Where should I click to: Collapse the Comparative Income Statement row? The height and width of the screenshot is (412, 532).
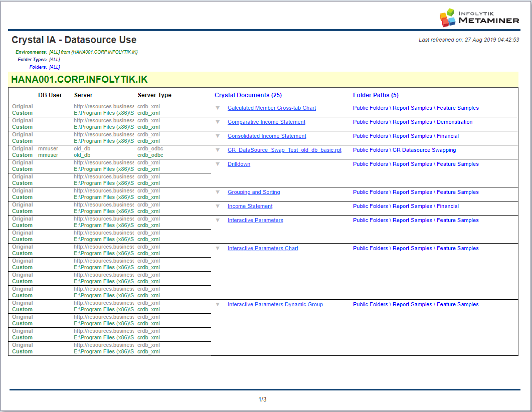(218, 122)
